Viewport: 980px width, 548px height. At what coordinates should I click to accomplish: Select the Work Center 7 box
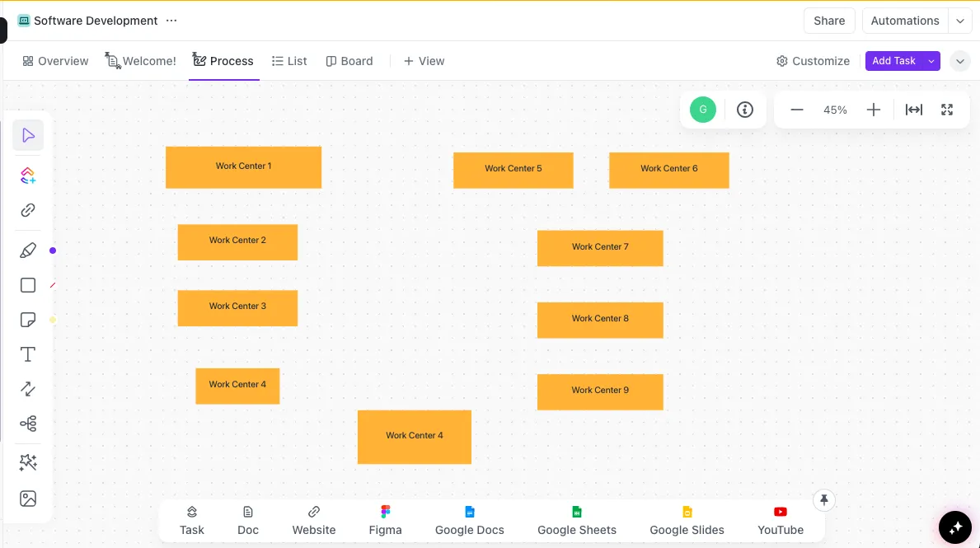tap(600, 248)
